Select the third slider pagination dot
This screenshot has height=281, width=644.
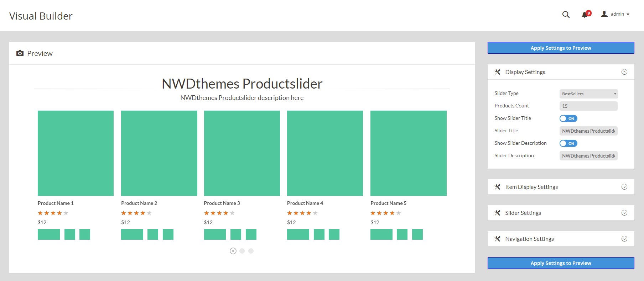(x=251, y=251)
